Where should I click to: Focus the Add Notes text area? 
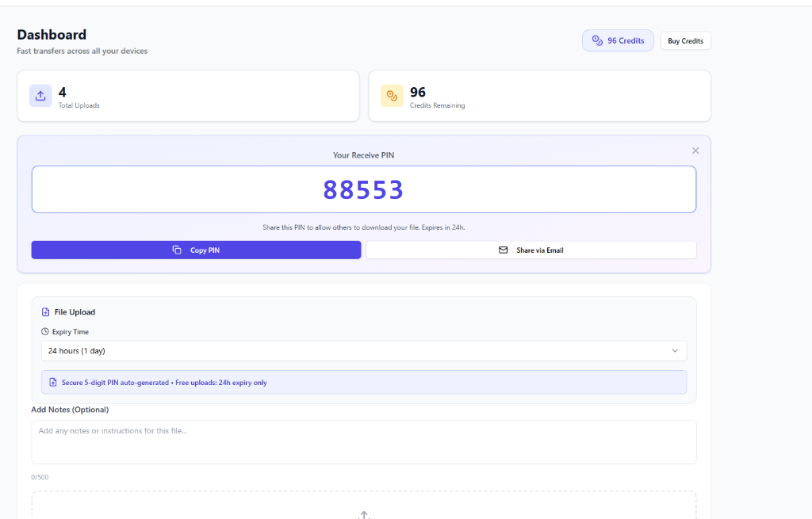click(x=364, y=442)
